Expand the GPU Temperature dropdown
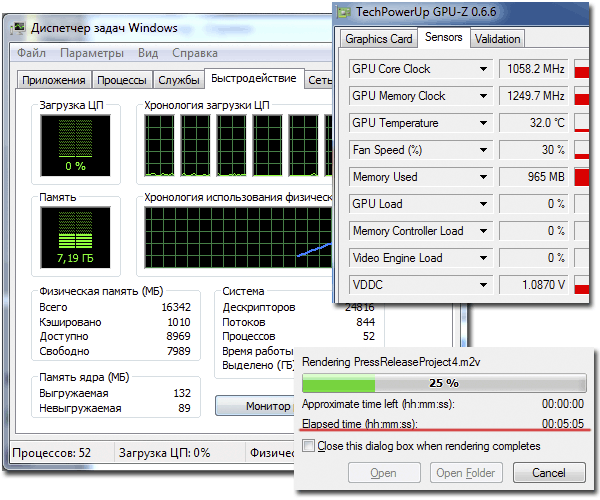This screenshot has height=500, width=600. (483, 123)
